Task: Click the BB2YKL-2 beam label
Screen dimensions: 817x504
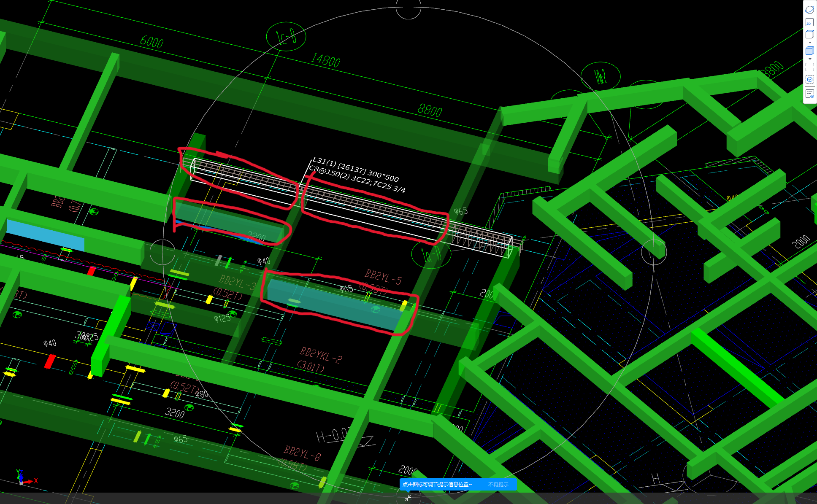Action: tap(321, 355)
